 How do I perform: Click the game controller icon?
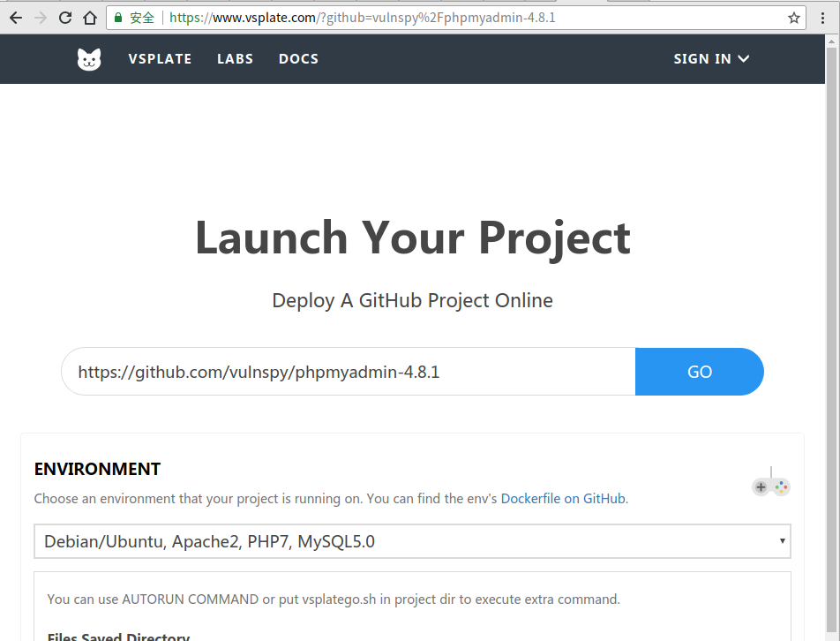point(771,482)
